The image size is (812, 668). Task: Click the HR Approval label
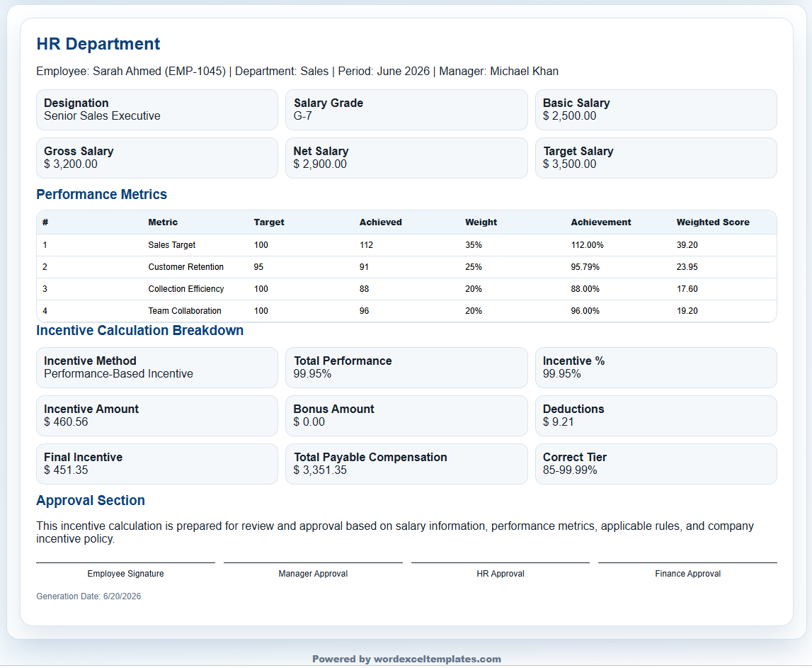pyautogui.click(x=501, y=574)
